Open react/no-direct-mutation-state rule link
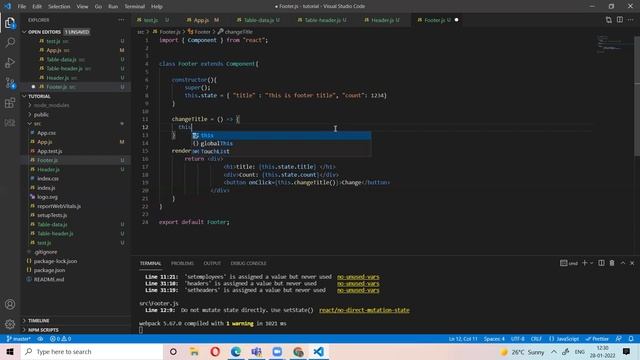640x360 pixels. point(364,310)
